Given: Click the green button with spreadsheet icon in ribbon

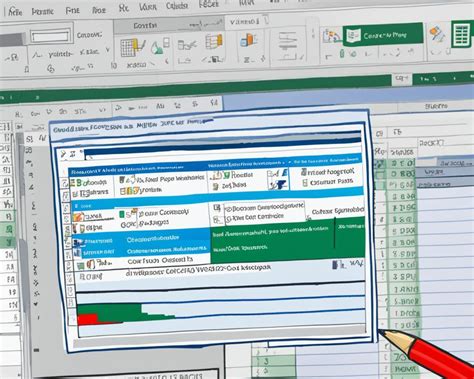Looking at the screenshot, I should tap(383, 34).
